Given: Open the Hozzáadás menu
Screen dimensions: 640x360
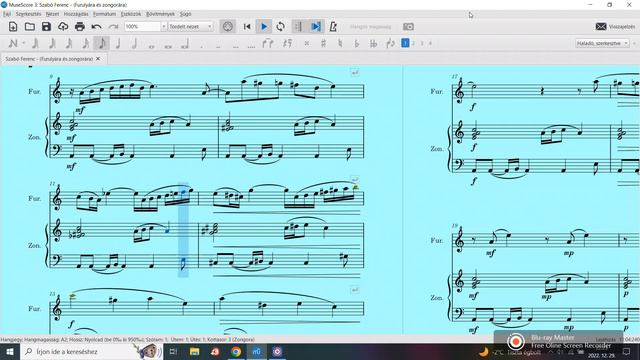Looking at the screenshot, I should point(76,14).
